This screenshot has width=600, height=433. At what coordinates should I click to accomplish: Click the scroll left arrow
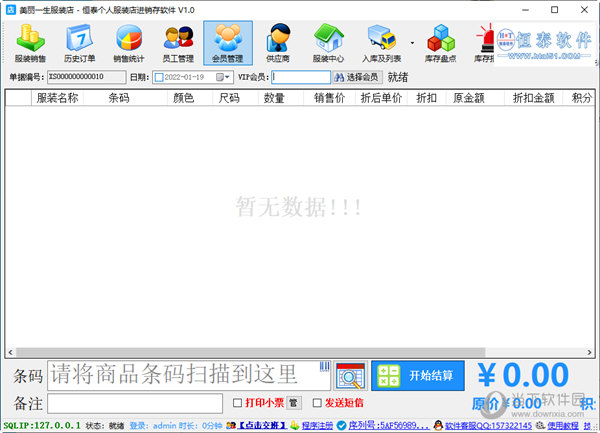pos(10,352)
